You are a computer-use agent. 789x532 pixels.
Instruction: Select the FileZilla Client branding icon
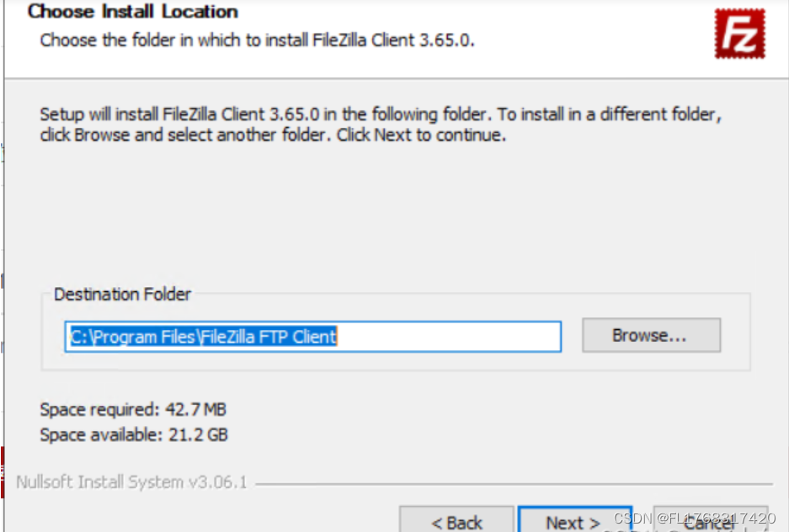(x=739, y=35)
